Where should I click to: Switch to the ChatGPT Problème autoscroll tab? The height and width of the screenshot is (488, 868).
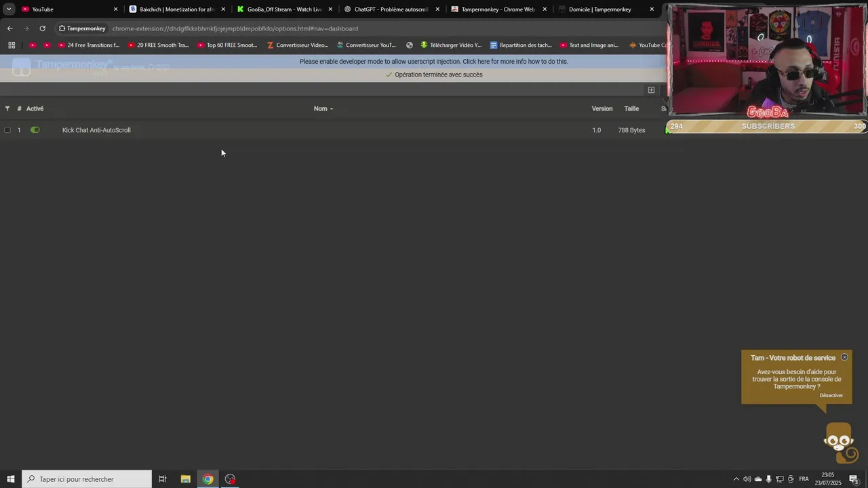click(x=391, y=9)
